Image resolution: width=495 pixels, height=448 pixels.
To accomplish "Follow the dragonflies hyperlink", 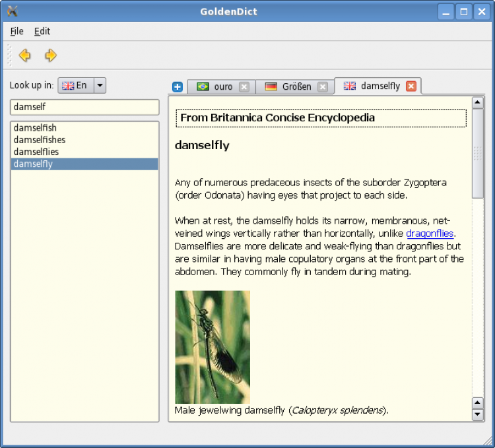I will click(x=430, y=234).
